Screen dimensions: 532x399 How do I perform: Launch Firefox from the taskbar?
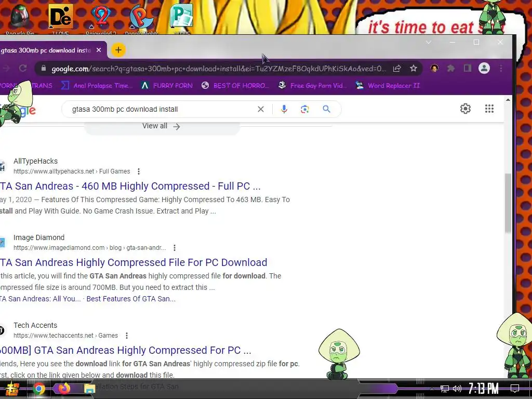coord(64,389)
